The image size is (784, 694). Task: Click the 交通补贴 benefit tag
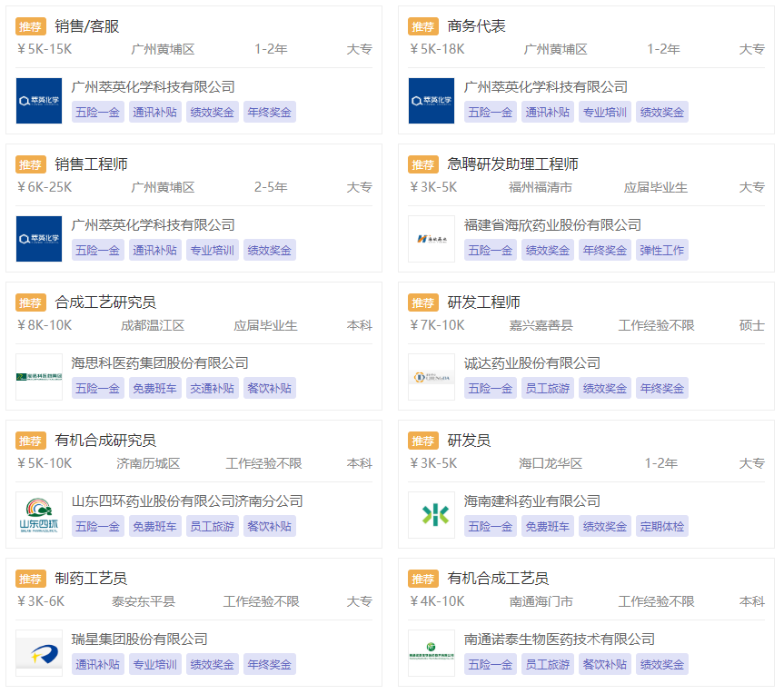[x=212, y=388]
